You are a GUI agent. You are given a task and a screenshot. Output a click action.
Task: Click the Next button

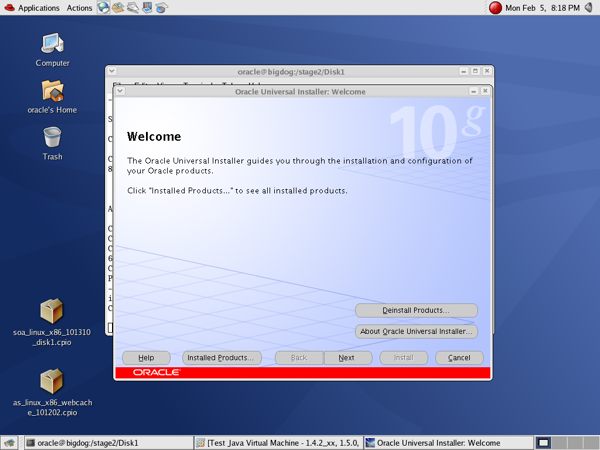348,358
